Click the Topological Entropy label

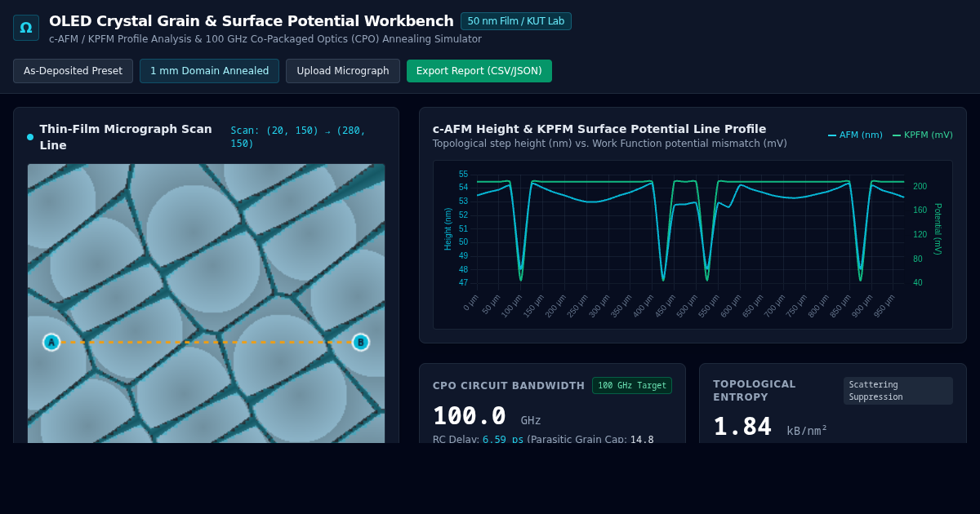755,391
